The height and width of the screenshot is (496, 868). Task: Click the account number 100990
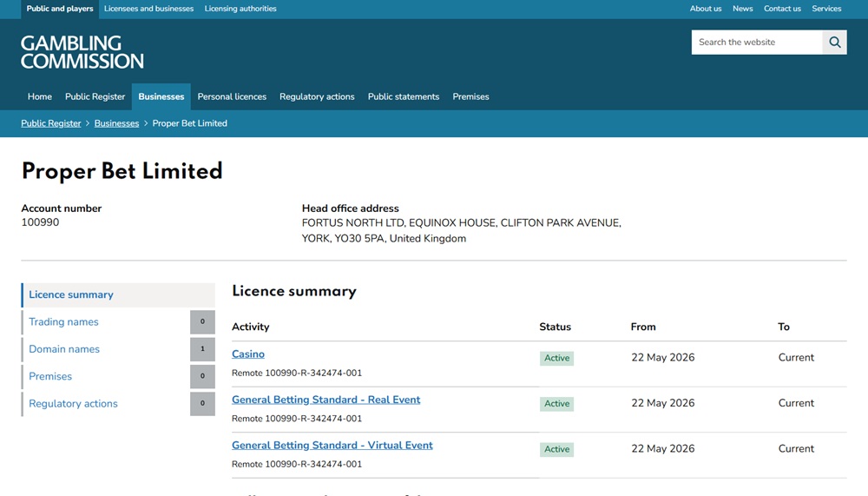pyautogui.click(x=41, y=222)
